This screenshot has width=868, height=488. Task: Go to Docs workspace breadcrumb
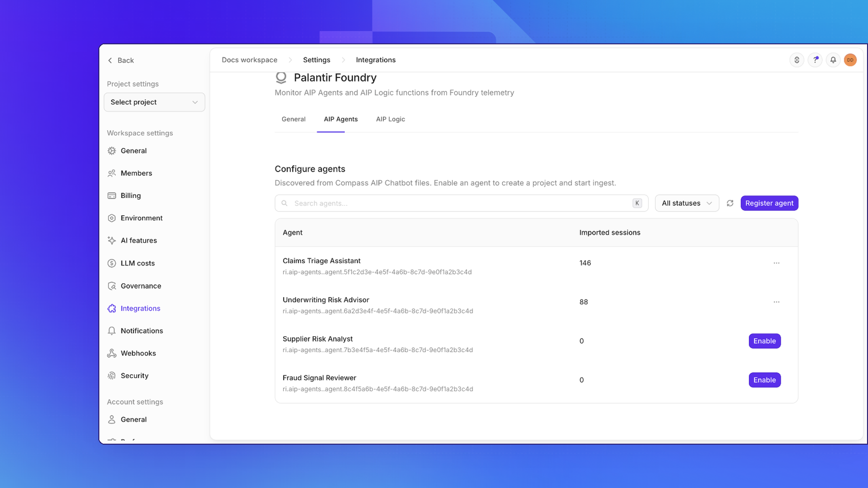[249, 60]
